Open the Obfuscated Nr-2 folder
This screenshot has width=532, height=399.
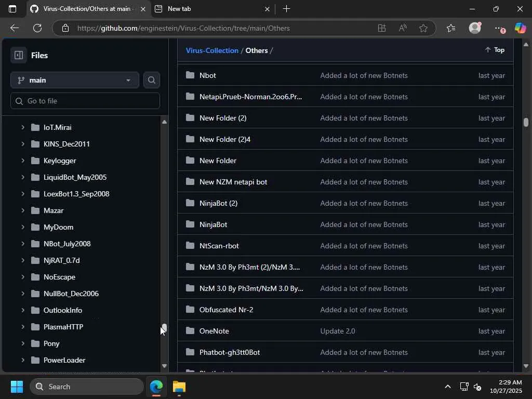pos(226,310)
